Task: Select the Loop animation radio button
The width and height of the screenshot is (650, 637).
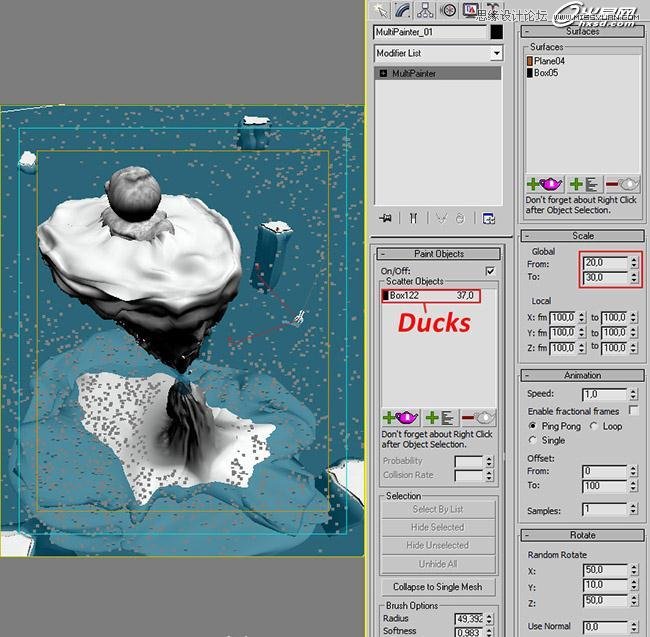Action: (x=595, y=425)
